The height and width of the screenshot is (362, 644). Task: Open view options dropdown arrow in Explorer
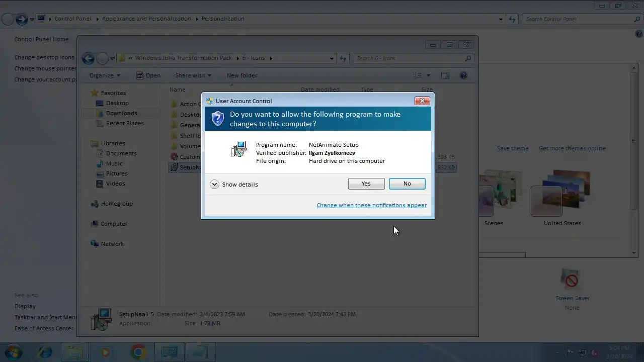coord(429,75)
